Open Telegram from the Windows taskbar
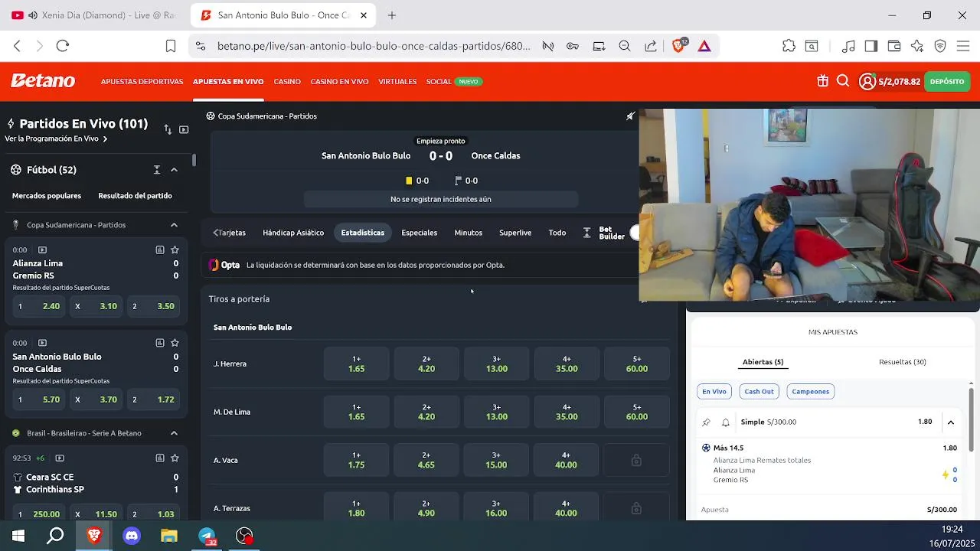The image size is (980, 551). 207,536
